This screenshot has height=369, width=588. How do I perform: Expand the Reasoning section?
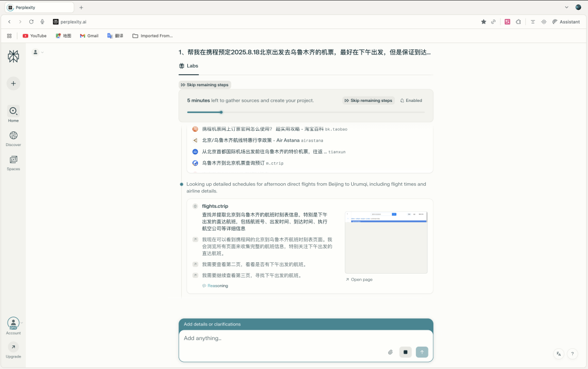[x=216, y=285]
